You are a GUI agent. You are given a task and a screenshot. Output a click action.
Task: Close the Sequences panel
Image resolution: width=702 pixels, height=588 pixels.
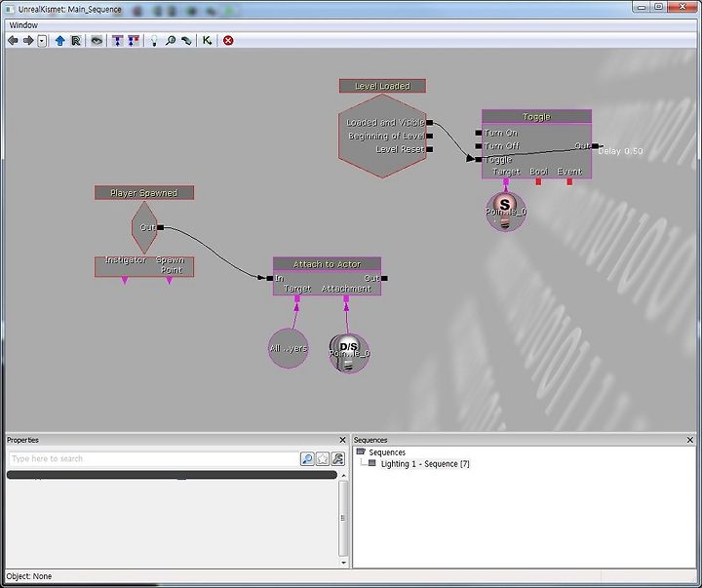(x=690, y=440)
